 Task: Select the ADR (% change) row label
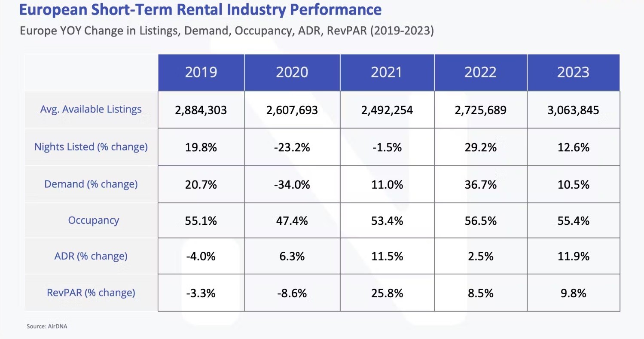coord(91,256)
